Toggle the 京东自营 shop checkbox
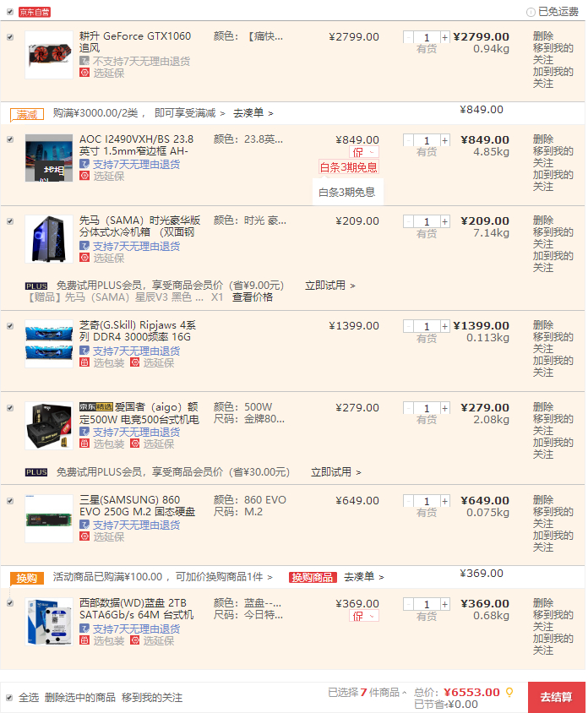This screenshot has height=713, width=588. (10, 12)
